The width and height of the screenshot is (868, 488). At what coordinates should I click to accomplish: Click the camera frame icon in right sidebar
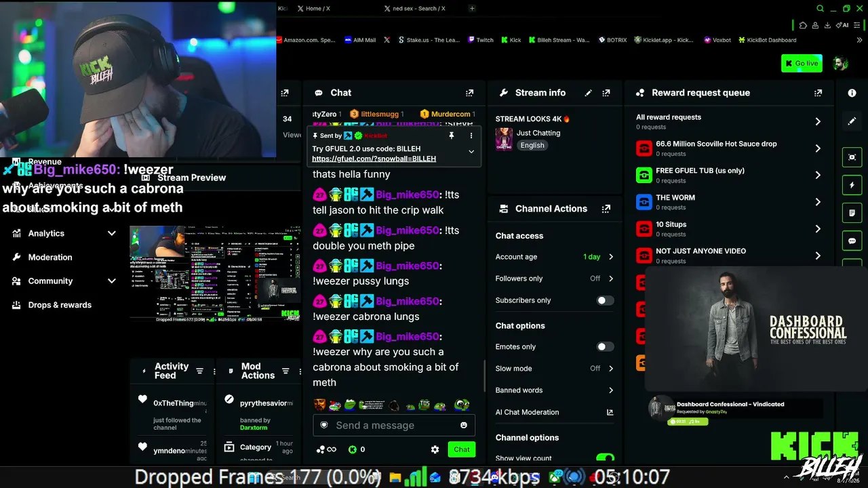[x=852, y=157]
